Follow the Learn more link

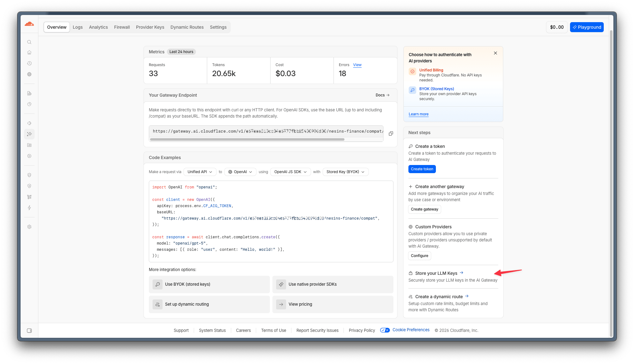tap(418, 114)
